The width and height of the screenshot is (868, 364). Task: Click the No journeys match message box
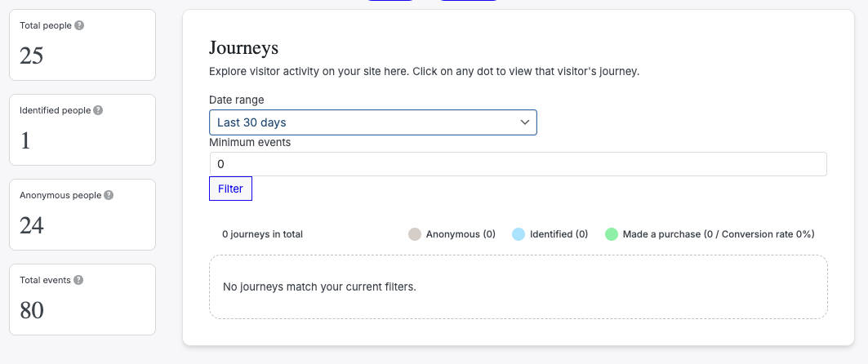[x=518, y=287]
